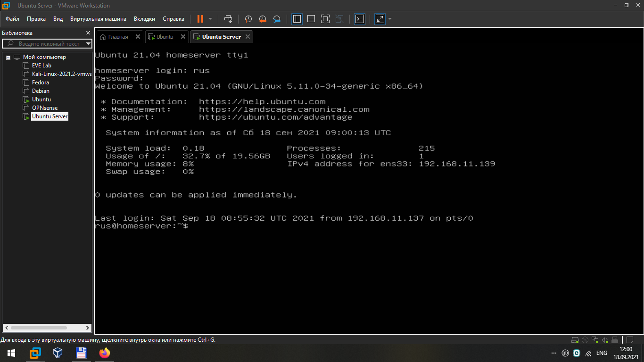Image resolution: width=644 pixels, height=362 pixels.
Task: Click the library scrollbar right arrow
Action: click(88, 328)
